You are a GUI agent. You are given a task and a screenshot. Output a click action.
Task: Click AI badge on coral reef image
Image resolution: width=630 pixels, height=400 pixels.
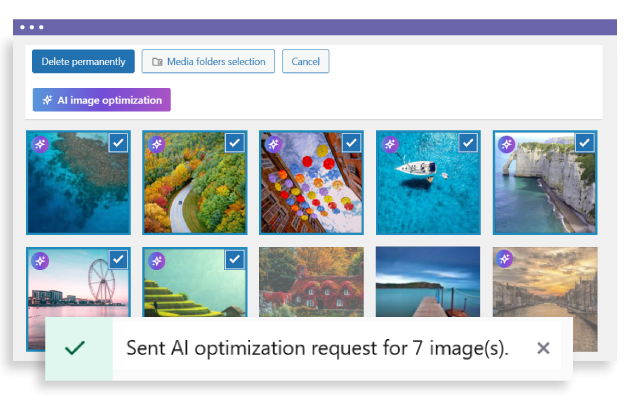pyautogui.click(x=40, y=144)
